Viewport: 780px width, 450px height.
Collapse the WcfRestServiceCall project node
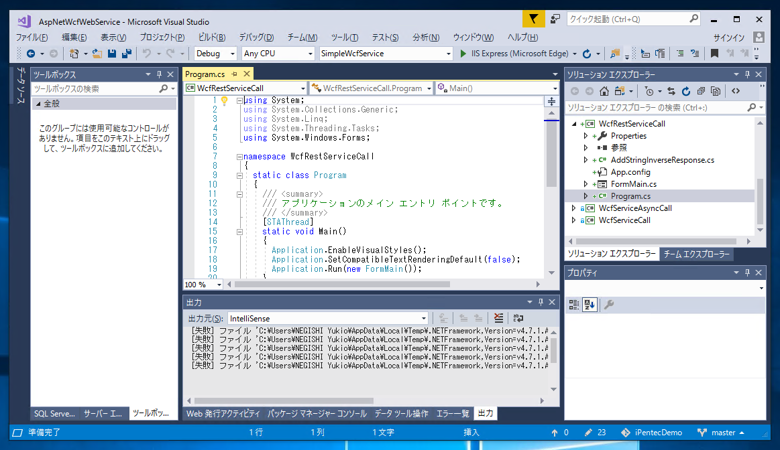[574, 124]
